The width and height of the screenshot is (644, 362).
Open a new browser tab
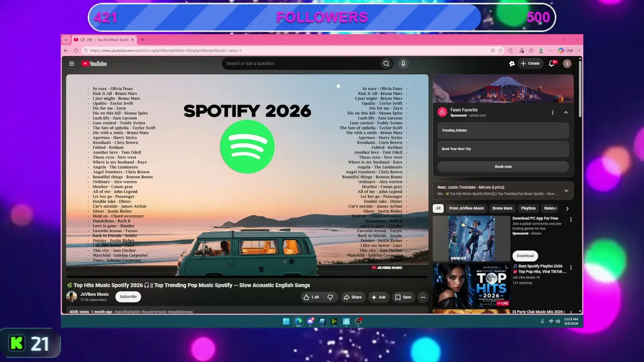pos(142,40)
